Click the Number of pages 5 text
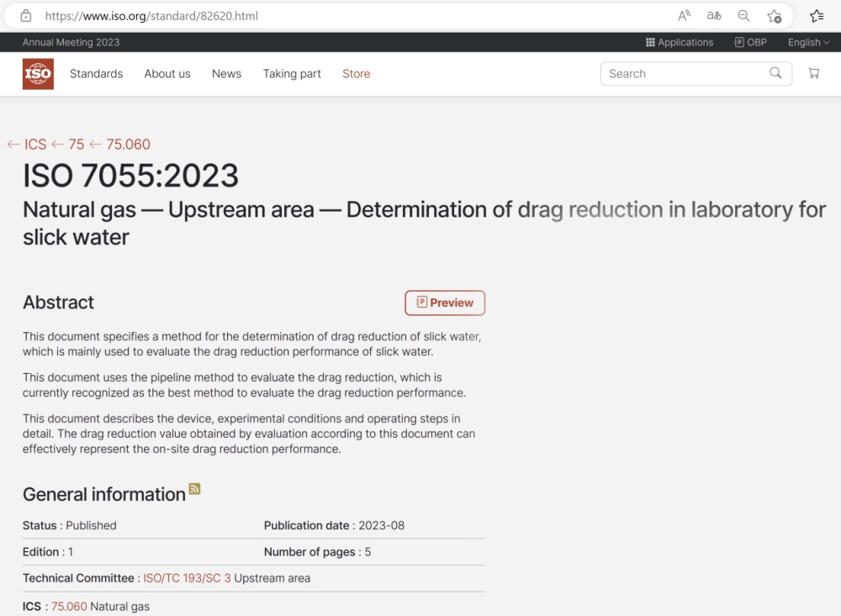Viewport: 841px width, 616px height. 318,551
